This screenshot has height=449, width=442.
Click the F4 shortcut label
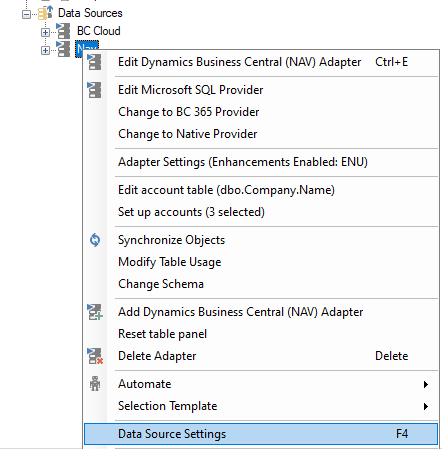click(x=402, y=434)
